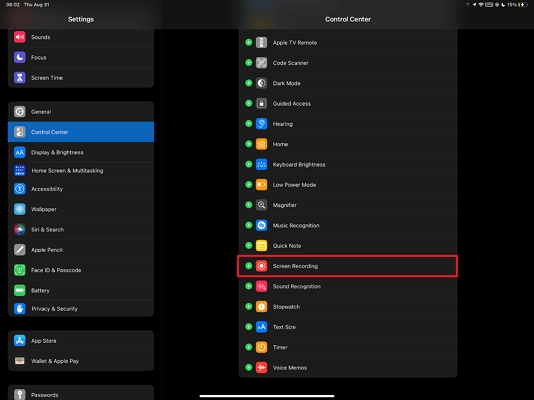The width and height of the screenshot is (534, 400).
Task: Click the Sound Recognition label text
Action: pyautogui.click(x=297, y=286)
